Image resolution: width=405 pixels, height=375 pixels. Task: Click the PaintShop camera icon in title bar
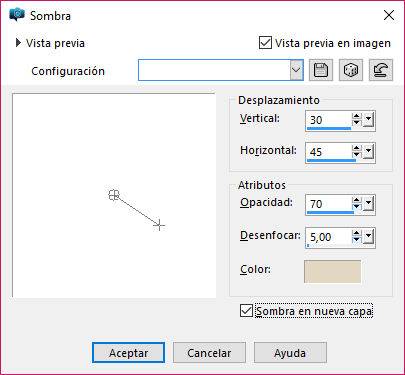click(x=17, y=15)
